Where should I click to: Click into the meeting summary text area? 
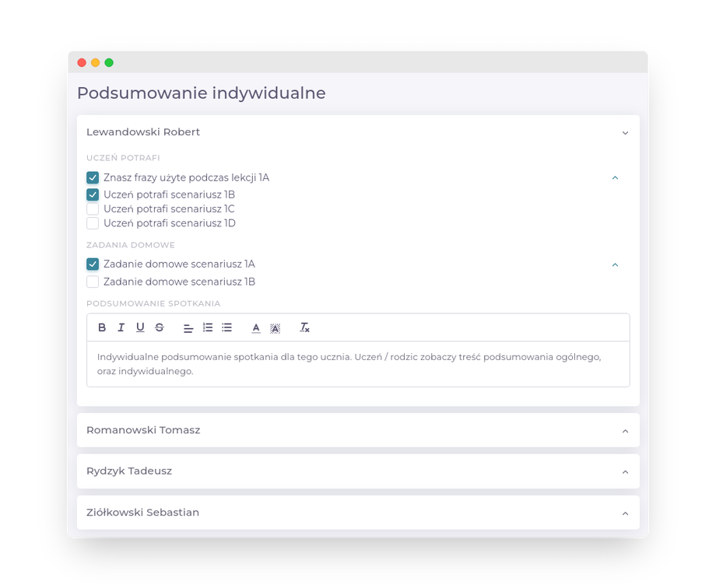(358, 364)
